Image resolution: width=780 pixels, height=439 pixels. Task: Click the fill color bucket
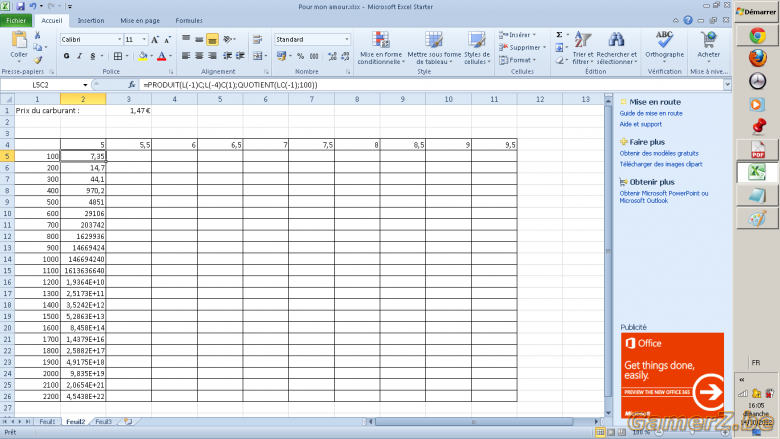[143, 56]
